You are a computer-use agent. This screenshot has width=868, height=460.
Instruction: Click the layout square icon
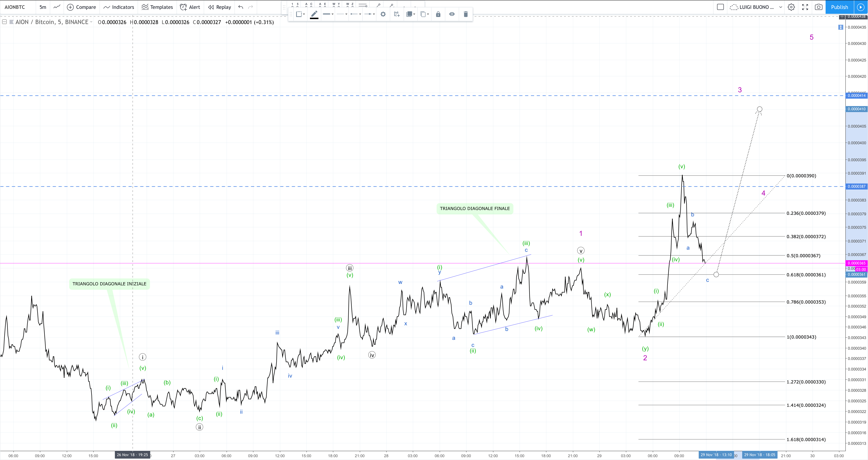720,7
